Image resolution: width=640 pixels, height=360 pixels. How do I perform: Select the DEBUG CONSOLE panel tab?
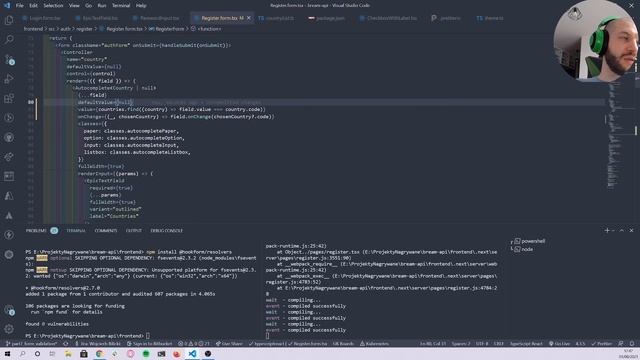[167, 231]
